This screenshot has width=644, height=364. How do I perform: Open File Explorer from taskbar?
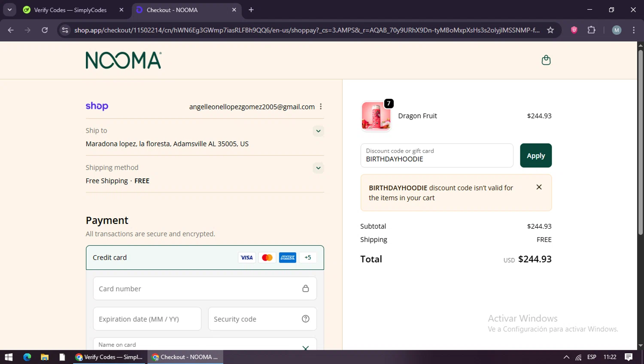click(45, 357)
